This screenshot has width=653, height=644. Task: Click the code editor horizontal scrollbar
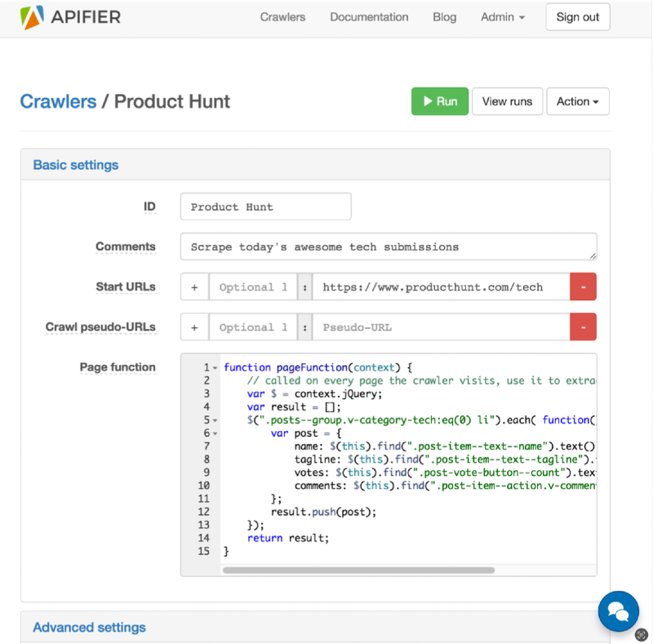tap(358, 571)
